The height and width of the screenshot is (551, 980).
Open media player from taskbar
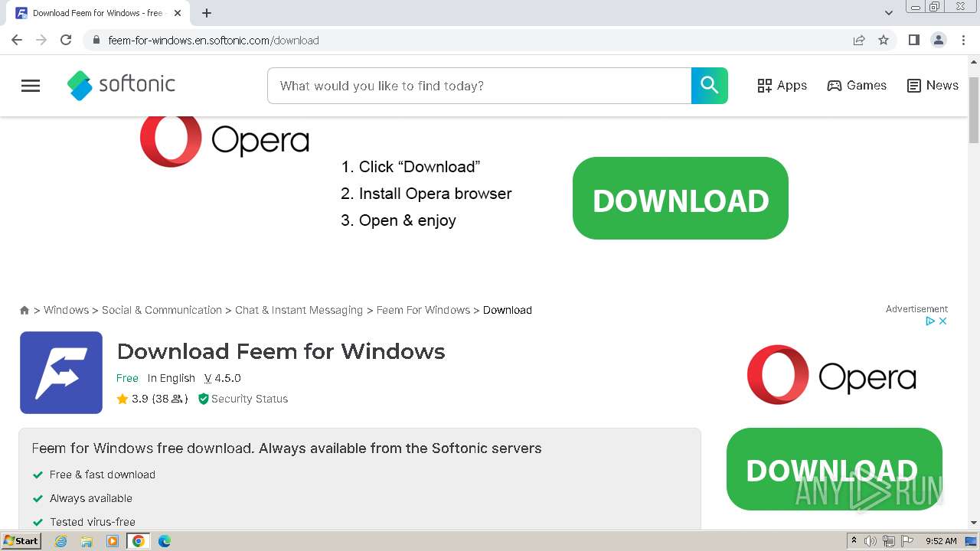(x=113, y=541)
